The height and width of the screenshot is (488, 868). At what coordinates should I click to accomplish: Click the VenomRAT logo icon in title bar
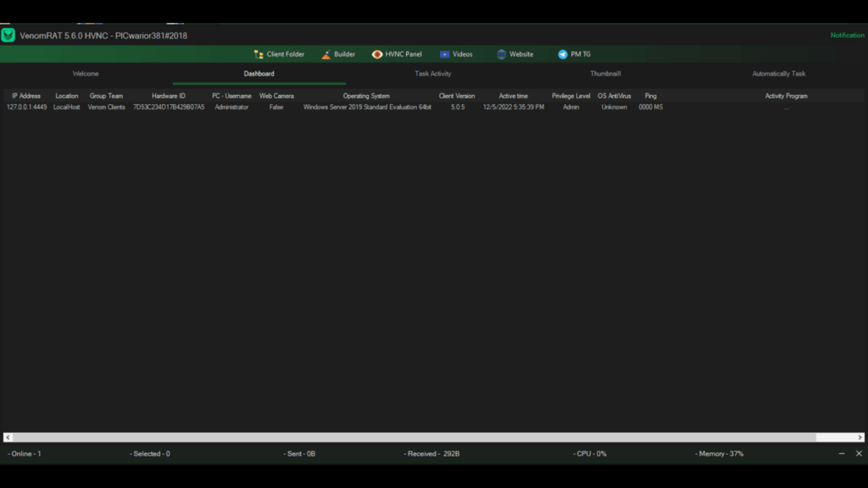(x=8, y=36)
